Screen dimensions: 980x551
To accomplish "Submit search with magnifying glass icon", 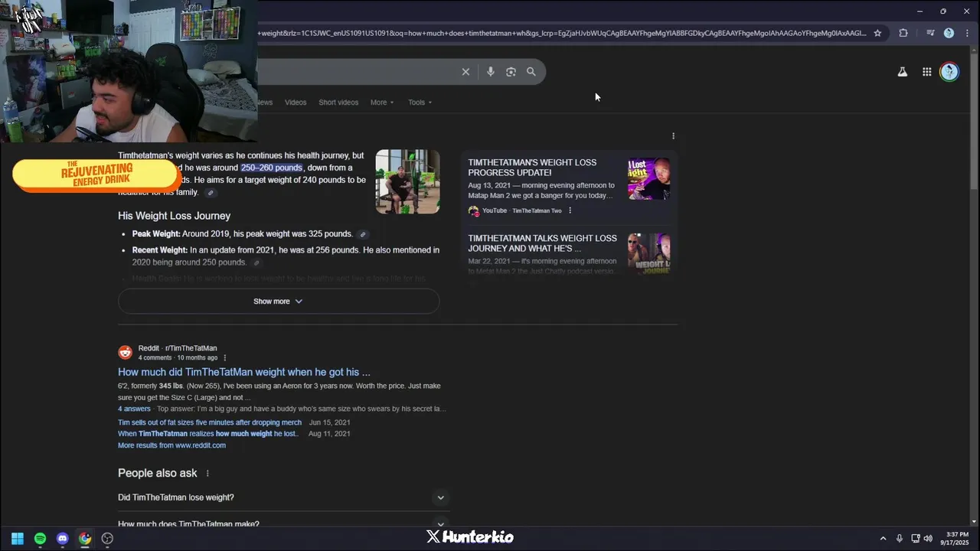I will pyautogui.click(x=531, y=72).
